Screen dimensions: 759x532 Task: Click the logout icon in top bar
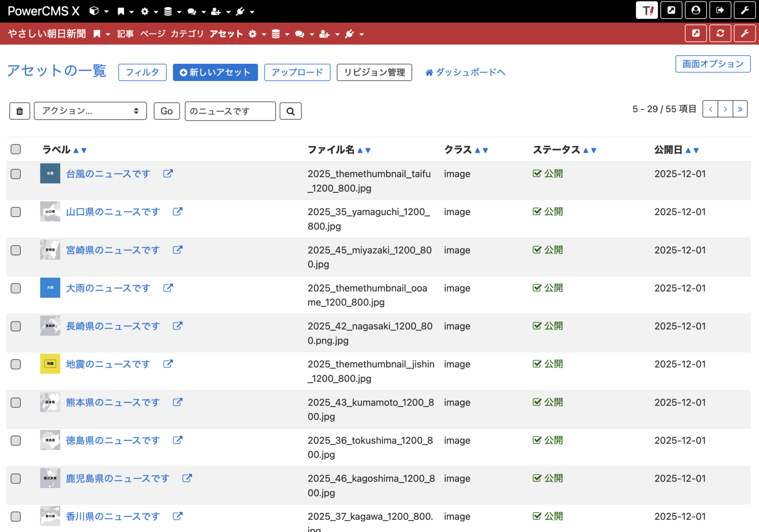(x=720, y=10)
